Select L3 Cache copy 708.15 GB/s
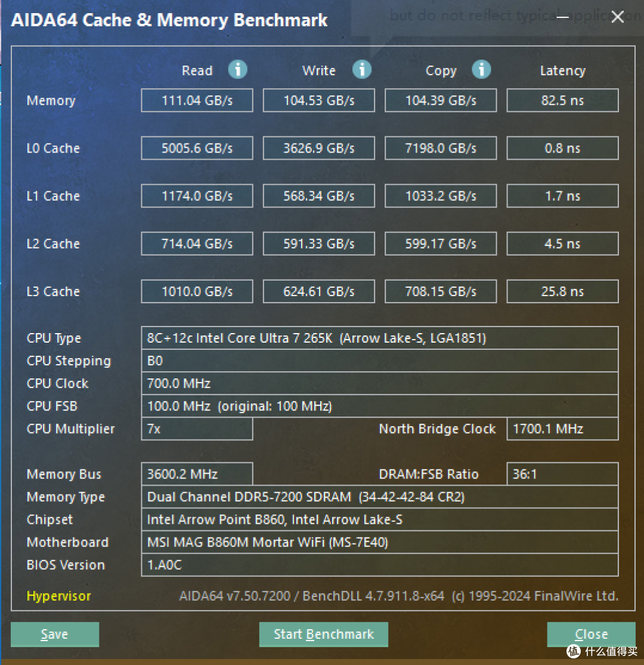Viewport: 644px width, 665px height. click(441, 291)
